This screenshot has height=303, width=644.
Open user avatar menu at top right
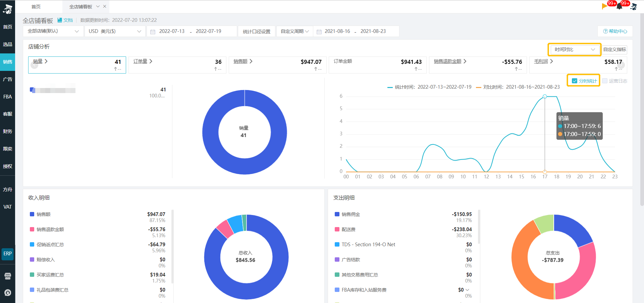click(634, 6)
